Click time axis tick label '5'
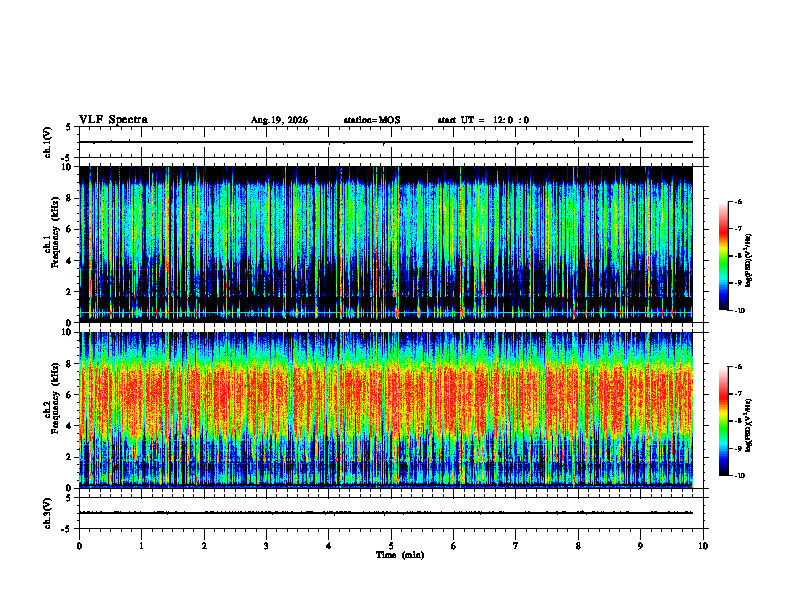The width and height of the screenshot is (792, 612). click(x=391, y=546)
